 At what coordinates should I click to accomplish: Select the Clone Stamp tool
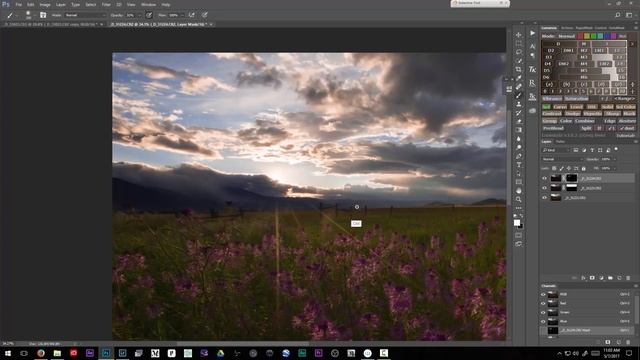click(x=518, y=104)
